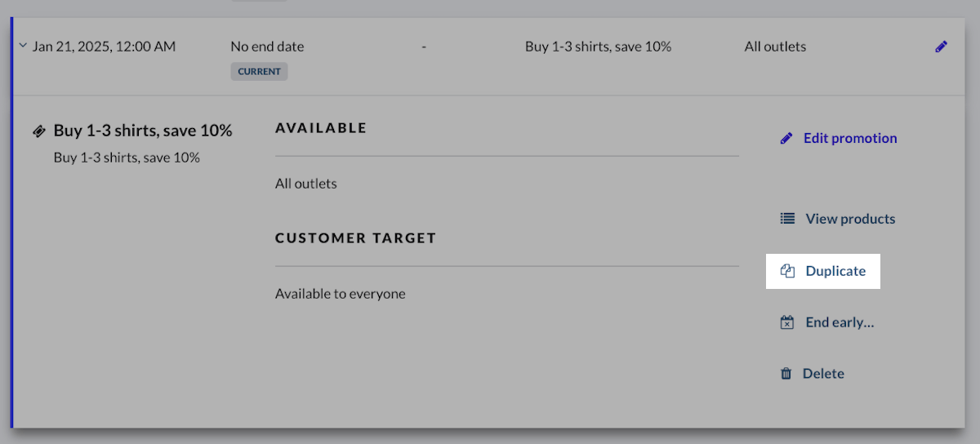Select the Delete text label
Screen dimensions: 980x444
(823, 374)
